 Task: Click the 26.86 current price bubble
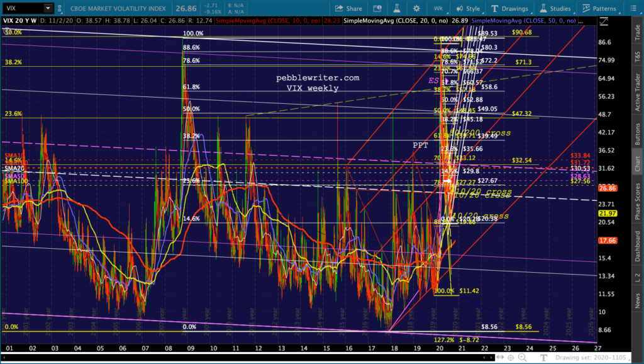click(x=608, y=188)
